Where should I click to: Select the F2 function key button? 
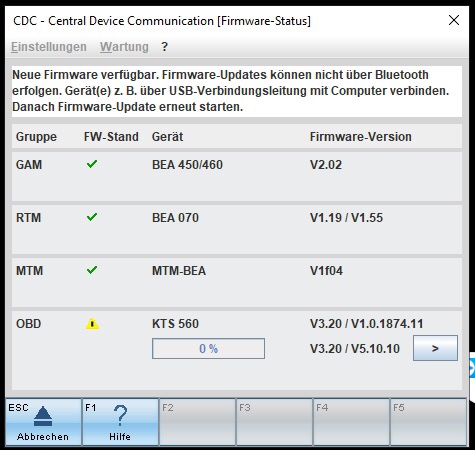click(x=197, y=422)
